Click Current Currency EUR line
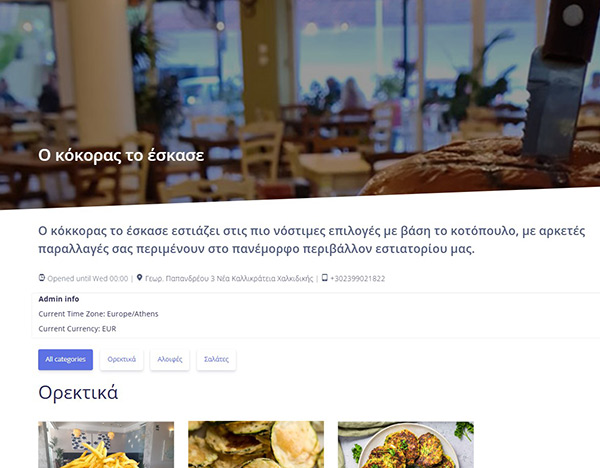This screenshot has width=600, height=468. coord(77,329)
